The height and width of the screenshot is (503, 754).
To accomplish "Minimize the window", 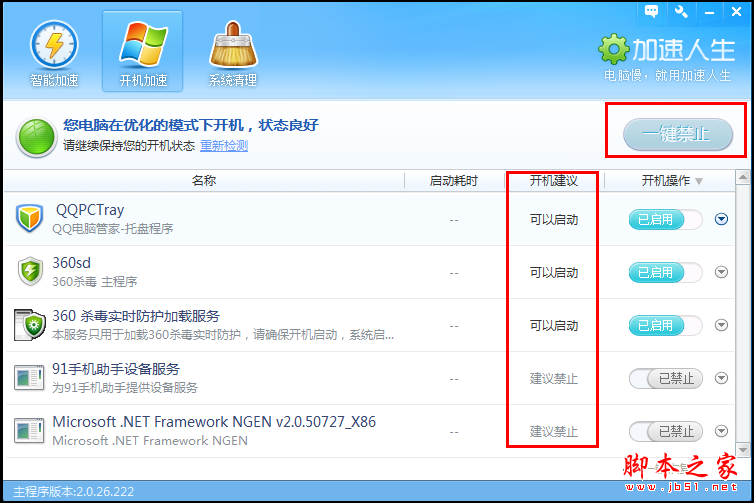I will (709, 13).
